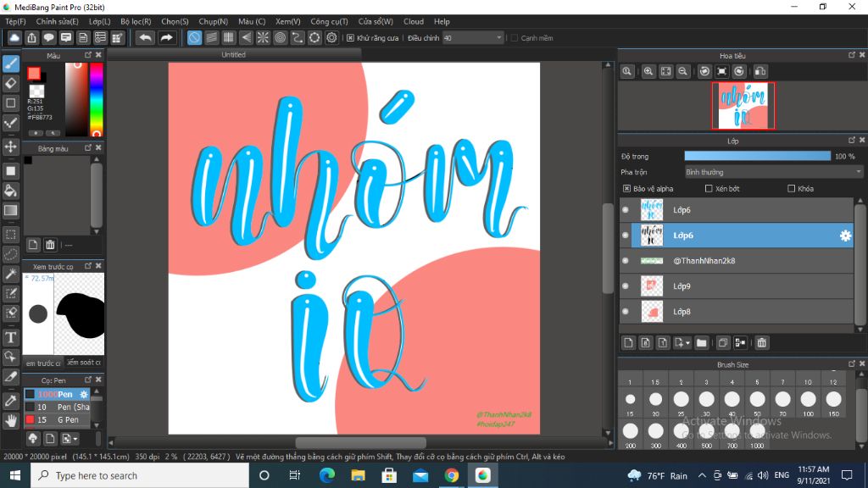Viewport: 868px width, 488px height.
Task: Select the Hand tool
Action: [10, 420]
